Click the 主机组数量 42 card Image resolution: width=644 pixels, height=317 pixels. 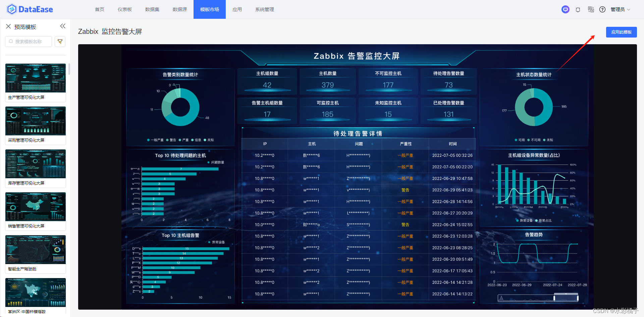tap(267, 81)
